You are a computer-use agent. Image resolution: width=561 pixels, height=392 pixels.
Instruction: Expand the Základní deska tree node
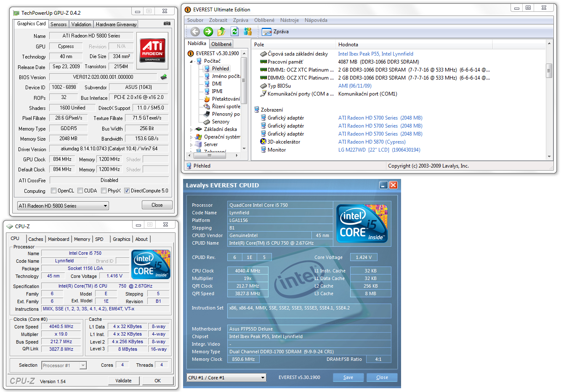[x=191, y=130]
